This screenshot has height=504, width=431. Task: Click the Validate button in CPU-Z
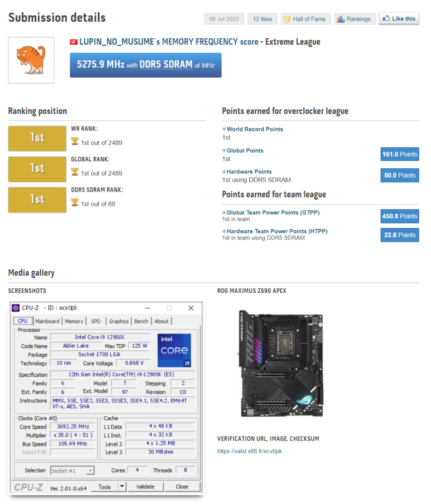click(x=145, y=487)
